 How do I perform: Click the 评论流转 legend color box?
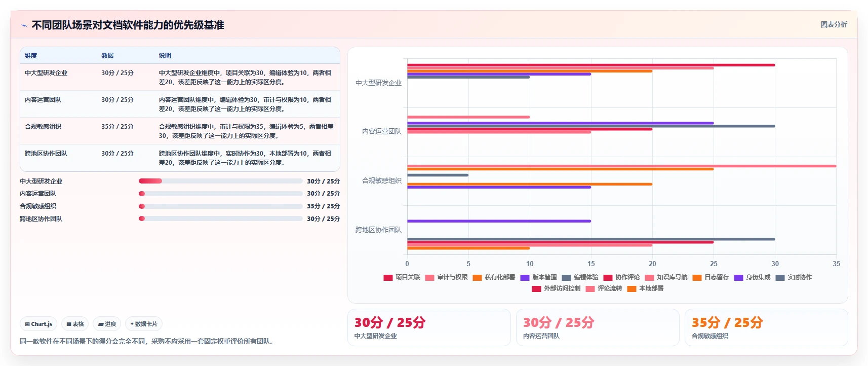point(590,288)
